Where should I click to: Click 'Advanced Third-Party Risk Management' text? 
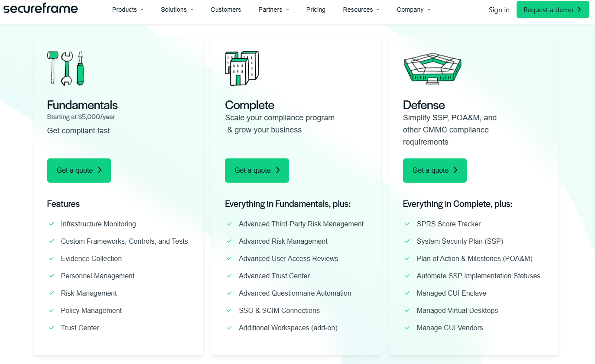click(x=301, y=224)
